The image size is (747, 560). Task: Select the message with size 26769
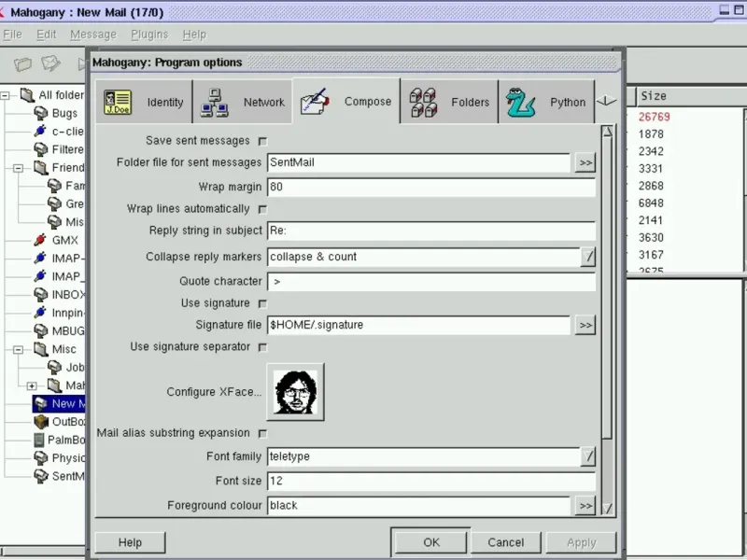click(655, 117)
